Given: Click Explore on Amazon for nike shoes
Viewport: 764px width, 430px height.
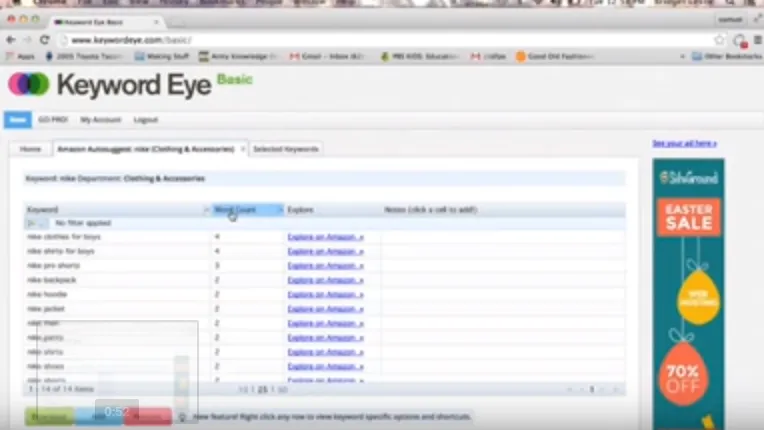Looking at the screenshot, I should click(x=325, y=366).
